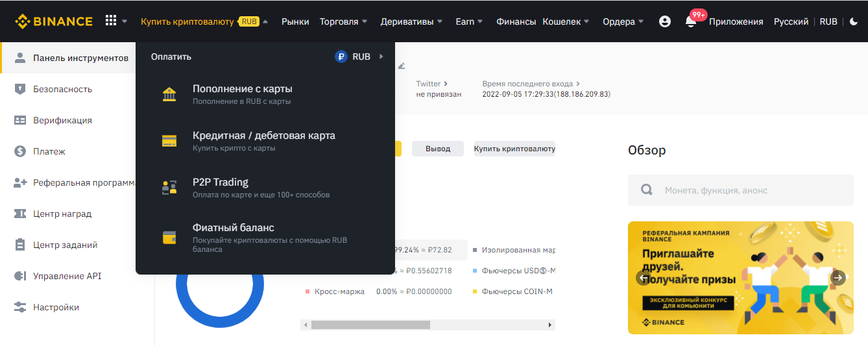Click the P2P Trading people icon
The width and height of the screenshot is (868, 346).
point(169,188)
